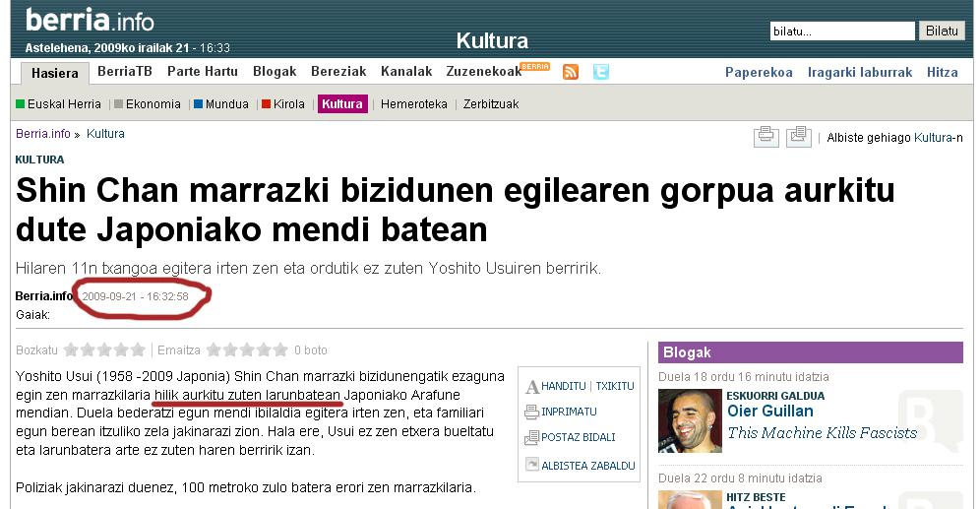The height and width of the screenshot is (509, 980).
Task: Give three stars in Bozkatu rating
Action: pyautogui.click(x=104, y=350)
